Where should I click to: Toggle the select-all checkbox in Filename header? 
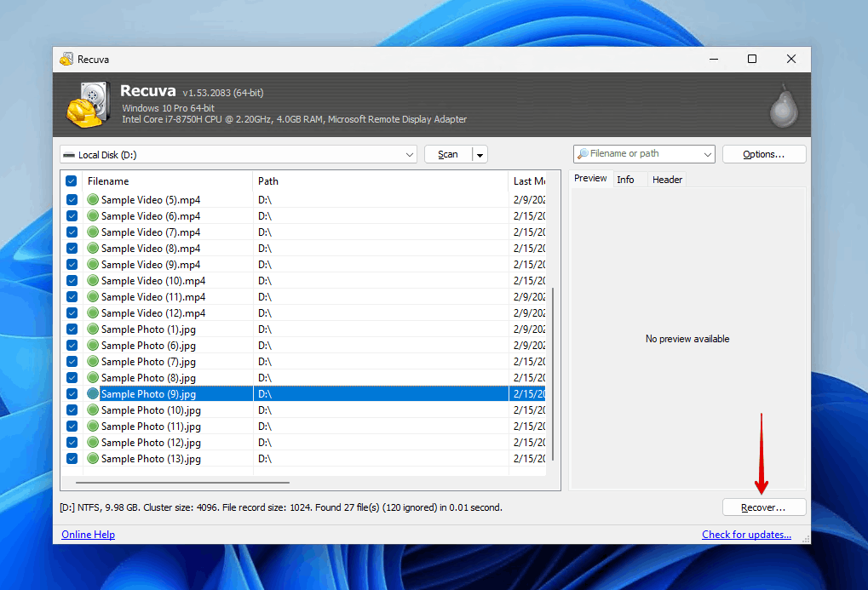tap(72, 181)
